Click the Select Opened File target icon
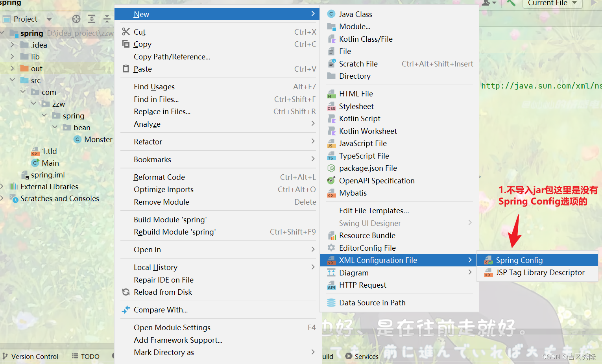Image resolution: width=602 pixels, height=364 pixels. [x=76, y=19]
